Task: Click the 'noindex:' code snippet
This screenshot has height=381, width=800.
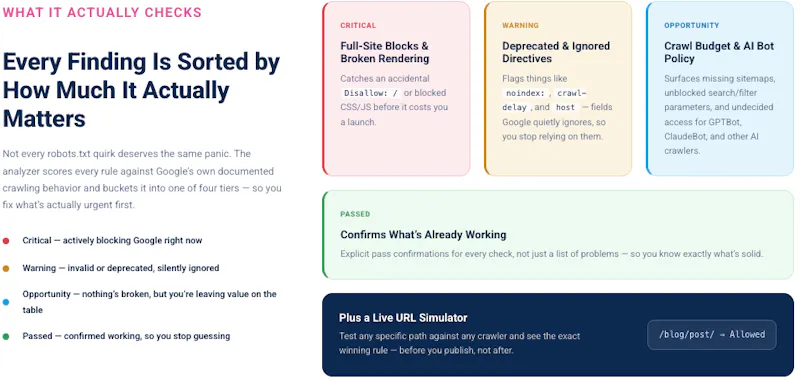Action: (525, 93)
